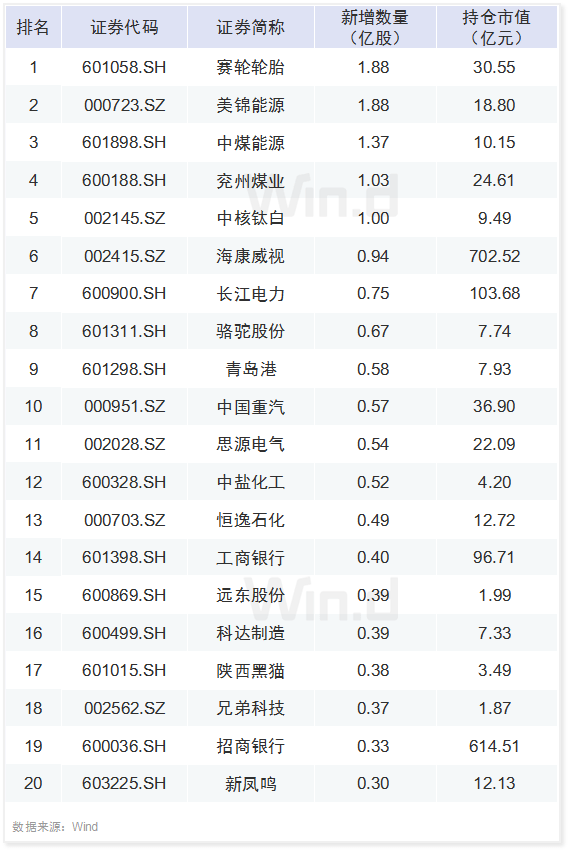Viewport: 570px width, 852px height.
Task: Click holding value 7.93
Action: (x=494, y=369)
